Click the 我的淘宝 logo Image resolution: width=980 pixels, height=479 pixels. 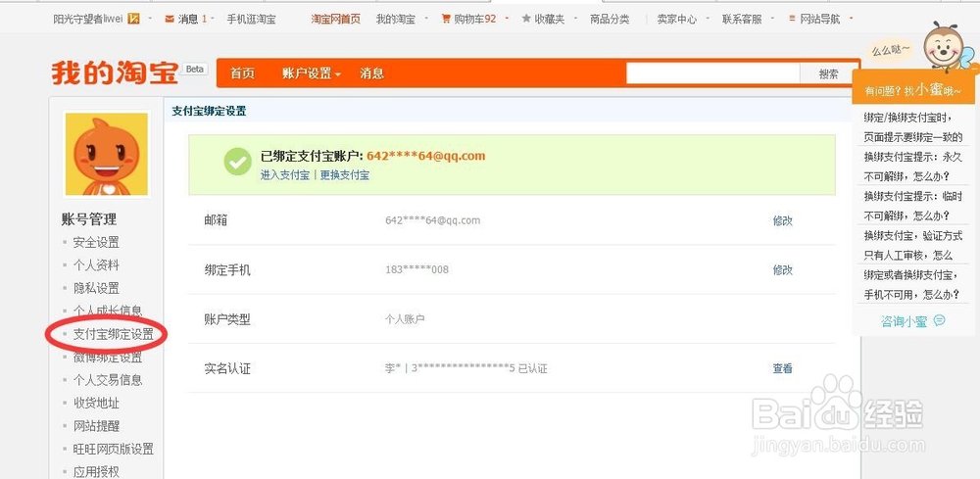pyautogui.click(x=115, y=73)
